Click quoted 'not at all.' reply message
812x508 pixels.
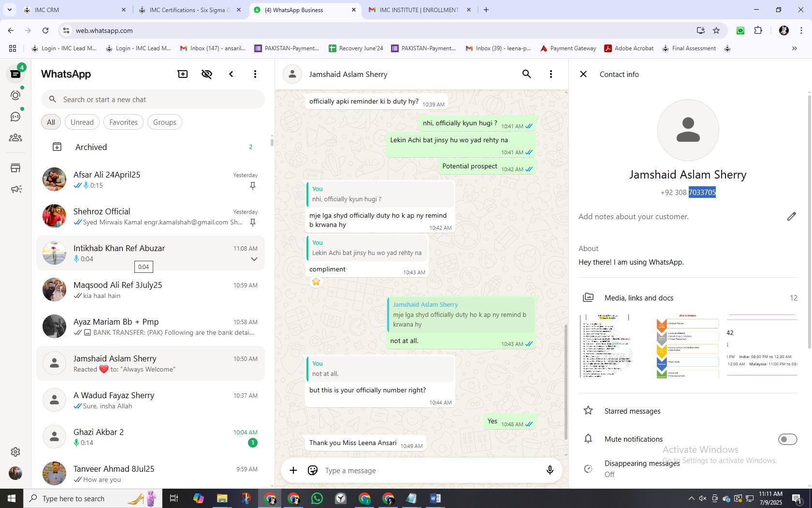380,369
